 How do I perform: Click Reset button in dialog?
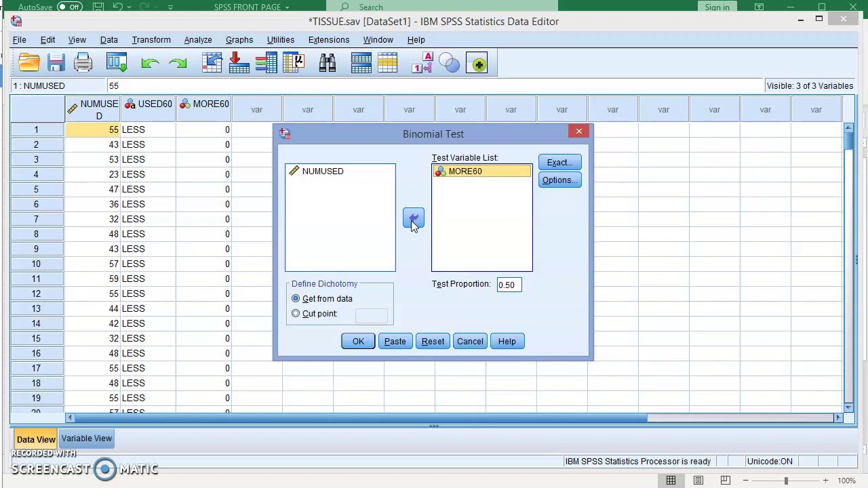pos(433,342)
